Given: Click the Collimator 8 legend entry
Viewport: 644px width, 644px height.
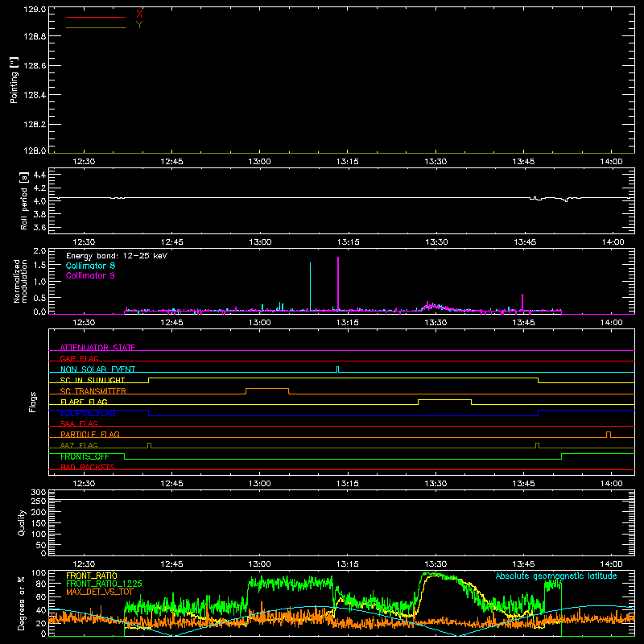Looking at the screenshot, I should click(90, 266).
